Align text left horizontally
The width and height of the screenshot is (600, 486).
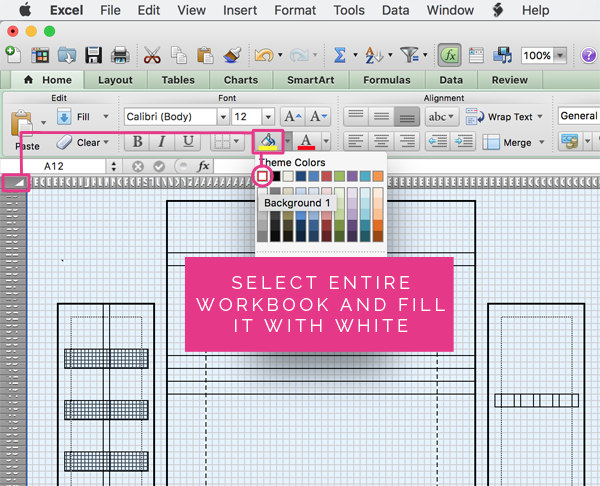356,142
